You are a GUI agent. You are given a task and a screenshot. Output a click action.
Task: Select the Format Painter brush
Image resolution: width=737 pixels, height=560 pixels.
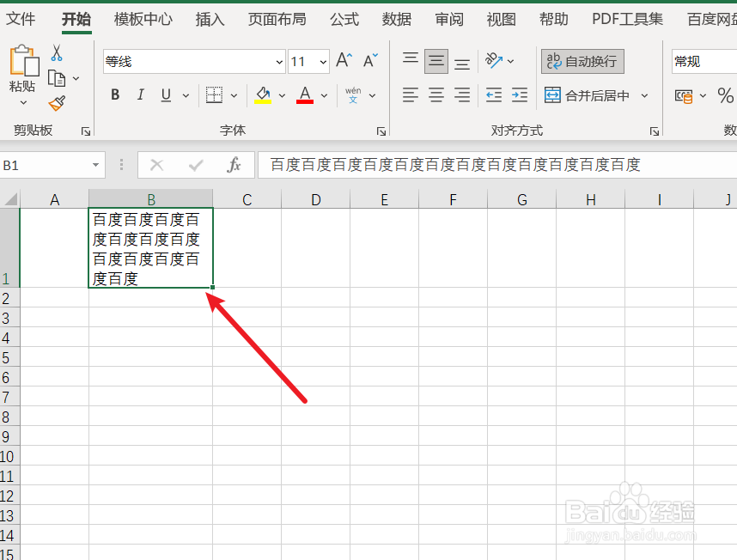point(57,103)
